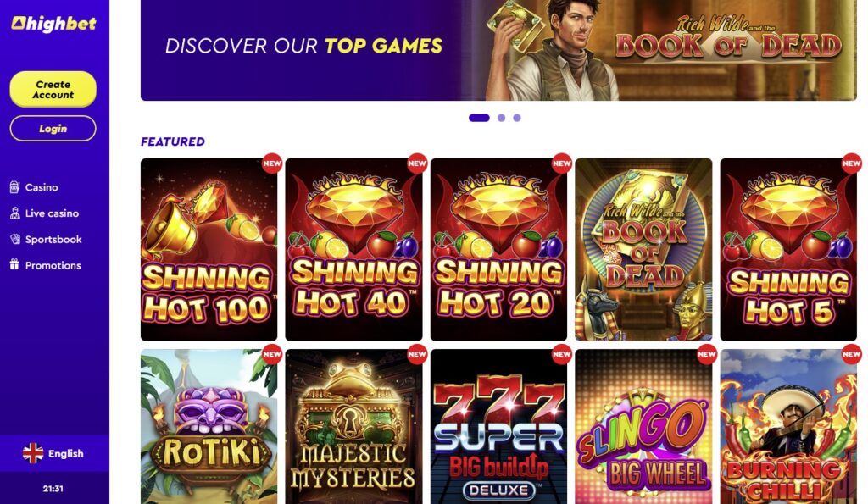The image size is (868, 504).
Task: Click the Login button
Action: [x=53, y=129]
